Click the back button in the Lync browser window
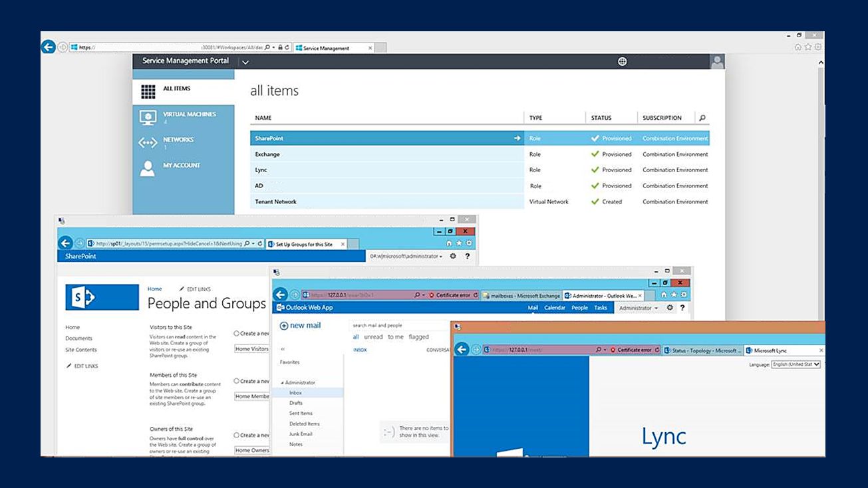Viewport: 868px width, 488px height. coord(462,350)
